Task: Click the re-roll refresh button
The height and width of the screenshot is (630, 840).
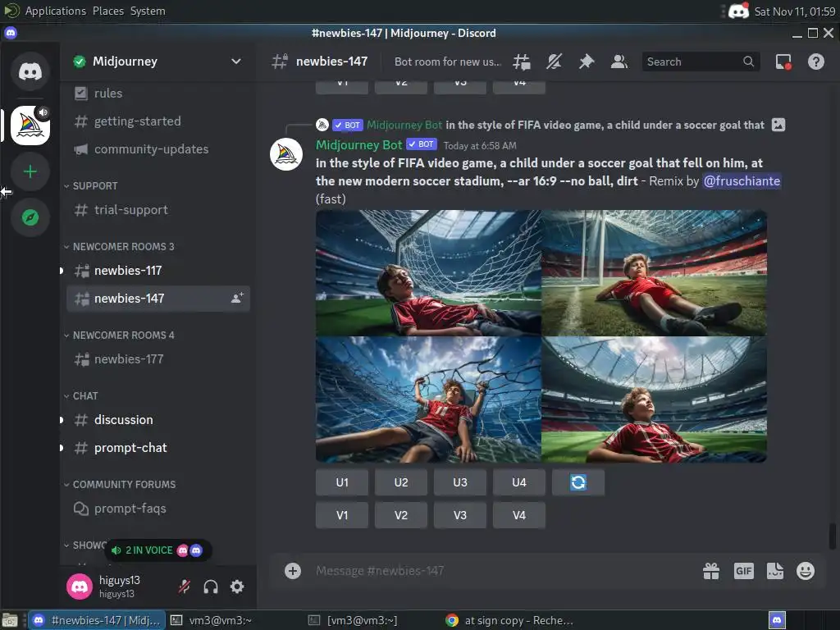Action: [x=578, y=482]
